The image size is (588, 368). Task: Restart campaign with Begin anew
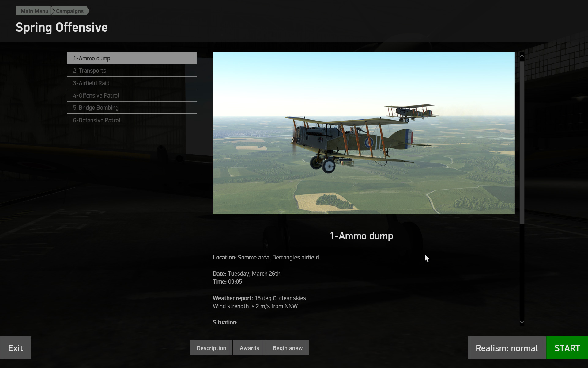(x=287, y=348)
